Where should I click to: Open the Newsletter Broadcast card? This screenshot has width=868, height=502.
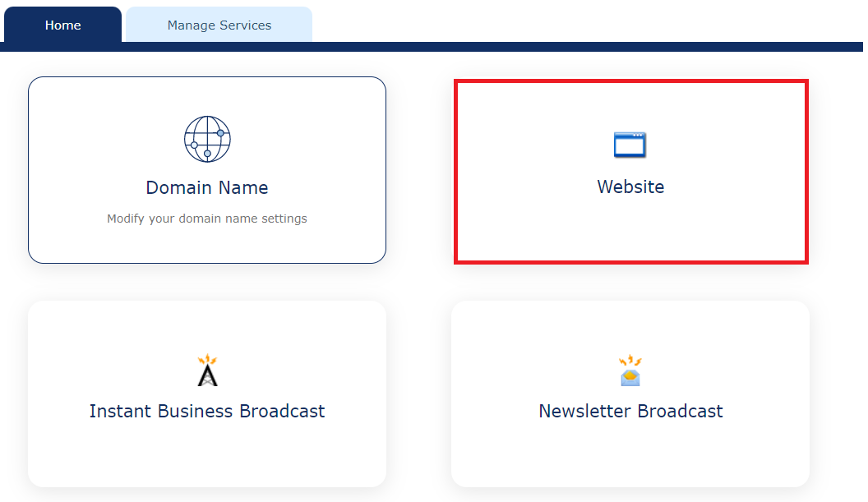point(630,394)
